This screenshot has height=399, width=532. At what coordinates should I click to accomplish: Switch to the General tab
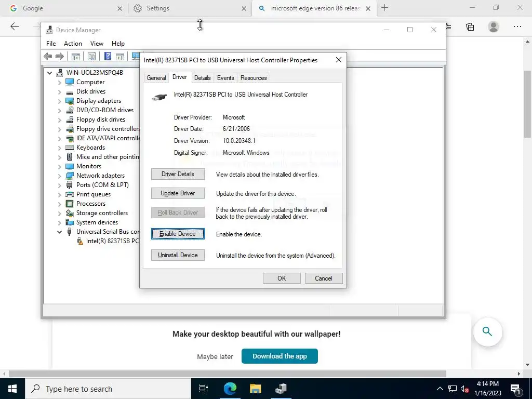pos(156,78)
